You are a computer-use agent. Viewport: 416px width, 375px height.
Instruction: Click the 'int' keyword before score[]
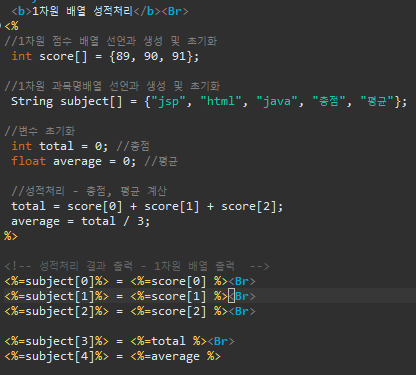22,56
